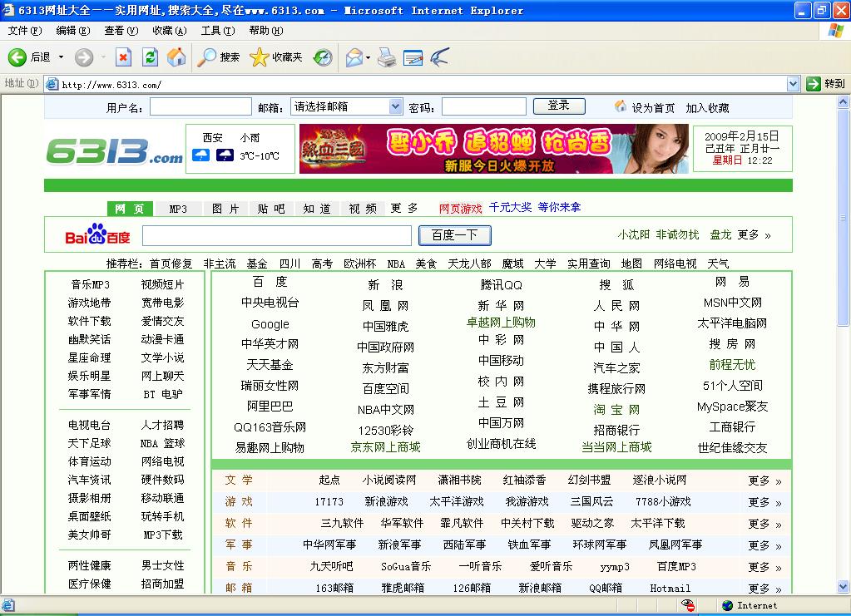851x616 pixels.
Task: Switch to the MP3 search tab
Action: pyautogui.click(x=178, y=209)
